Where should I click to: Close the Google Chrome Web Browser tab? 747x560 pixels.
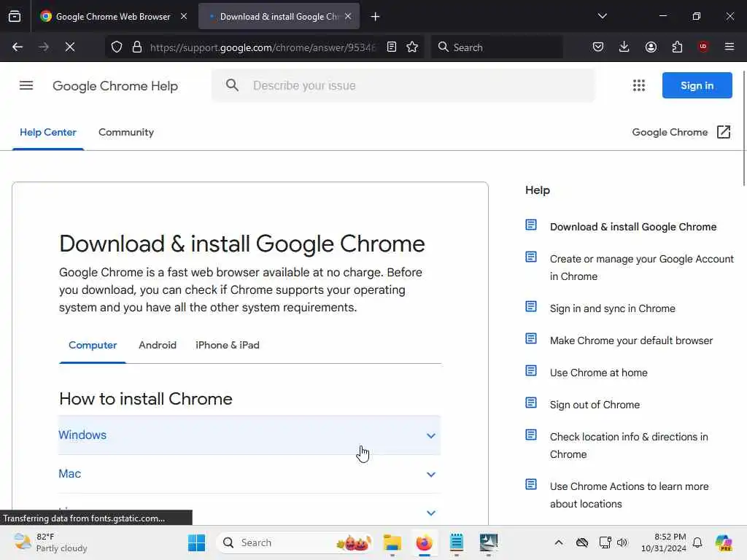click(x=183, y=16)
